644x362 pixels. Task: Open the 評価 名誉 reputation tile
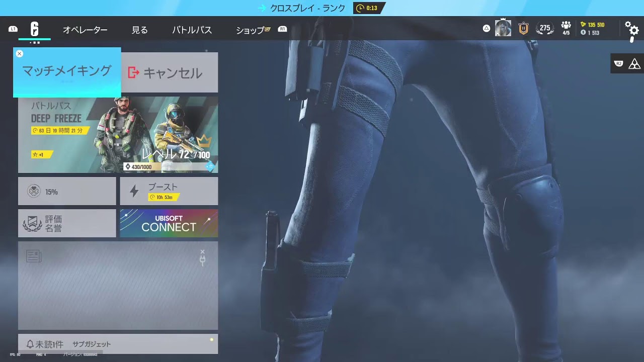(x=67, y=223)
